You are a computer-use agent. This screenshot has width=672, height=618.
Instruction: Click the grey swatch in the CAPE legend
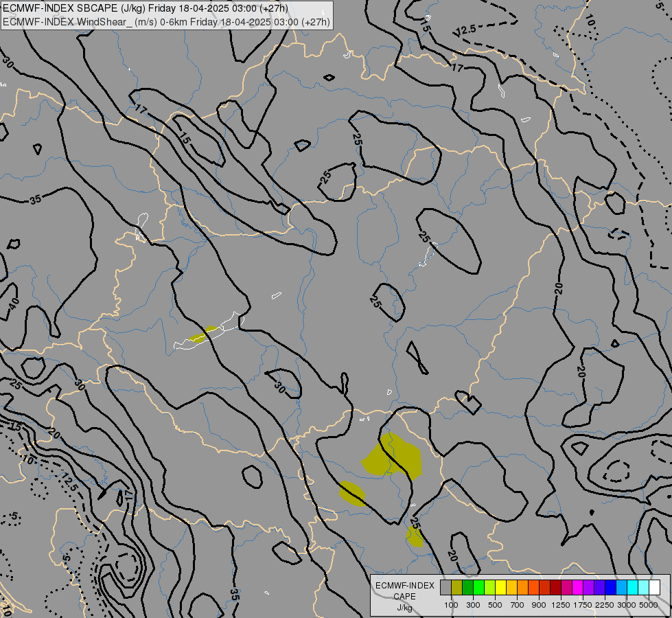coord(445,588)
